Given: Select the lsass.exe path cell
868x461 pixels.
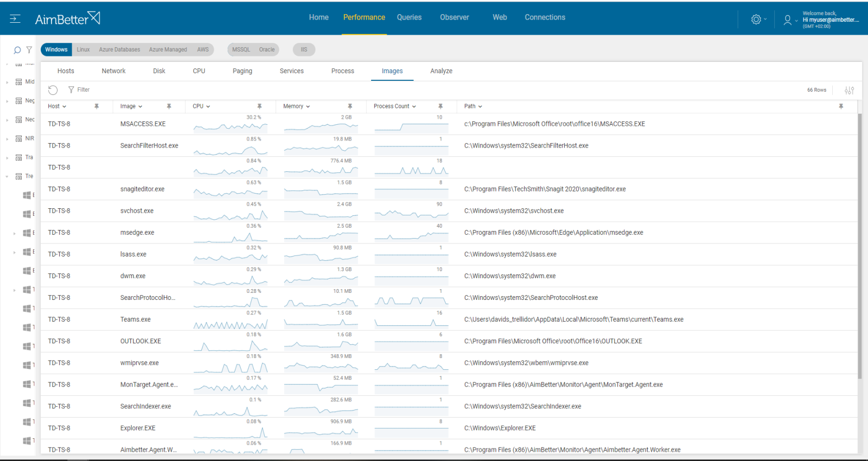Looking at the screenshot, I should point(510,254).
